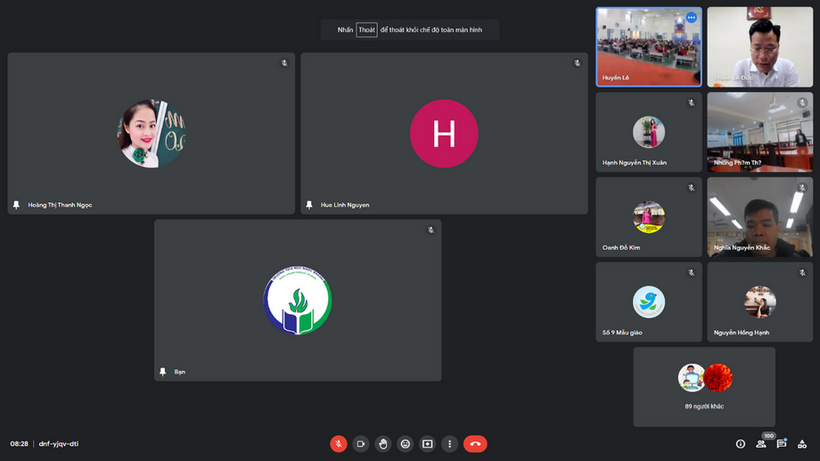Show the participants list panel
820x461 pixels.
[761, 444]
